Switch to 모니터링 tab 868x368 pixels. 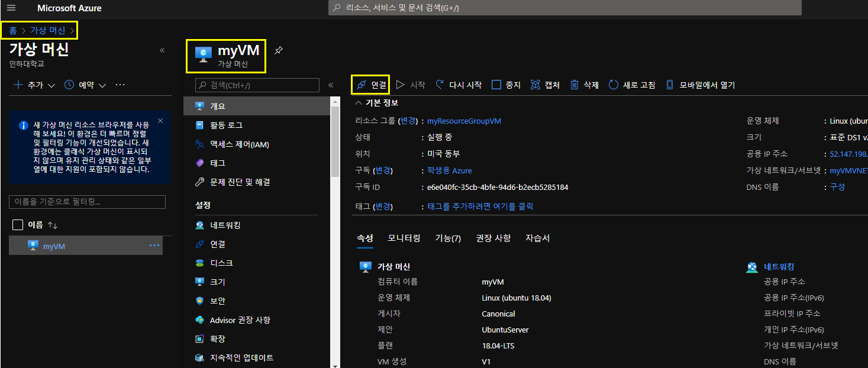(x=404, y=238)
